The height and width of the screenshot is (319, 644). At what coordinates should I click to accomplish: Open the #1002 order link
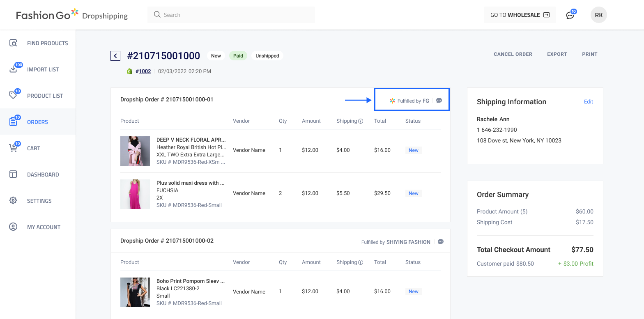point(143,71)
